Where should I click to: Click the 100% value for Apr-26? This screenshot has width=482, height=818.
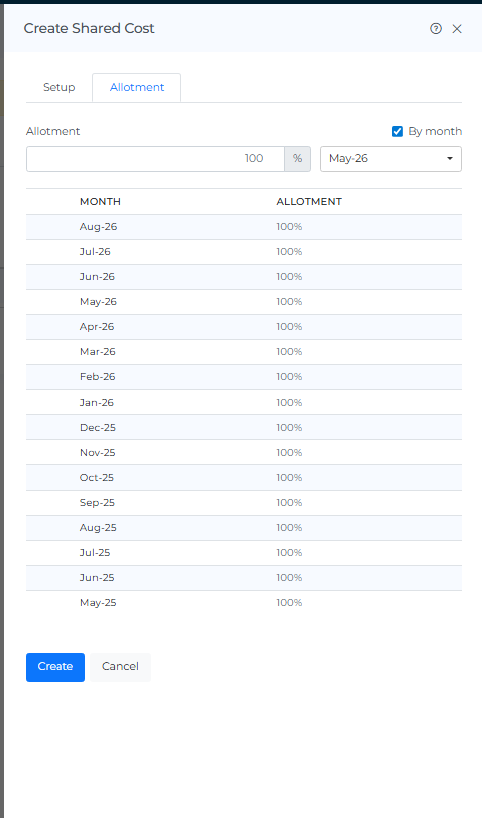coord(289,327)
